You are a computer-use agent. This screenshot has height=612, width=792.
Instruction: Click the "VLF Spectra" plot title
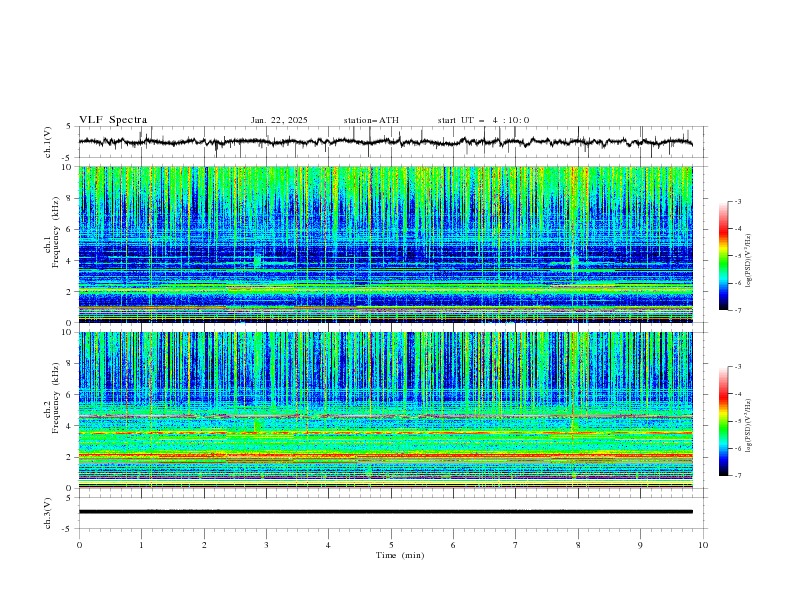coord(113,120)
